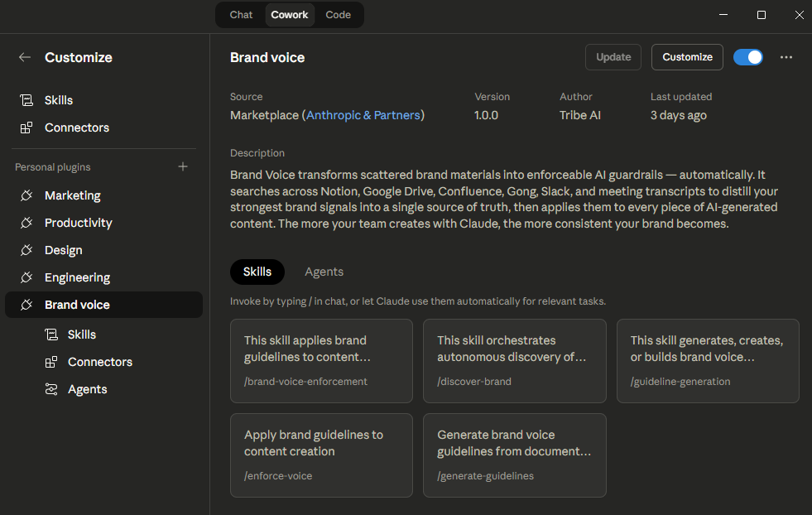Click the Connectors icon below top Skills

click(26, 128)
